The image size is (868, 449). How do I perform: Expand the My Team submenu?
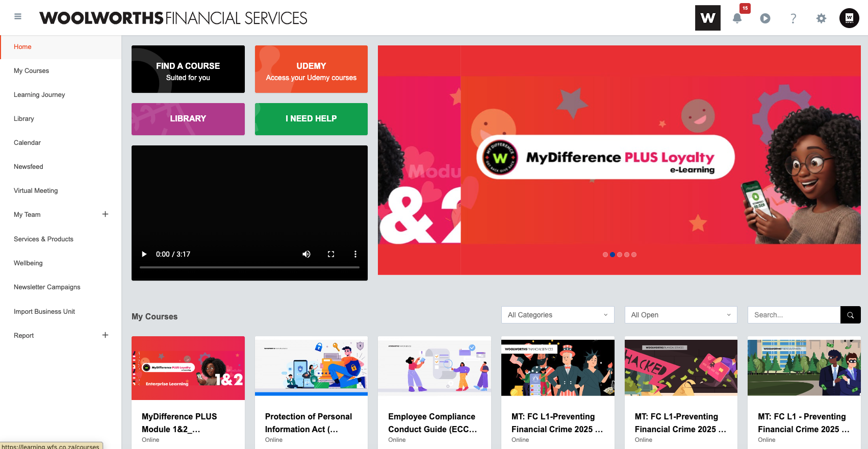coord(105,214)
